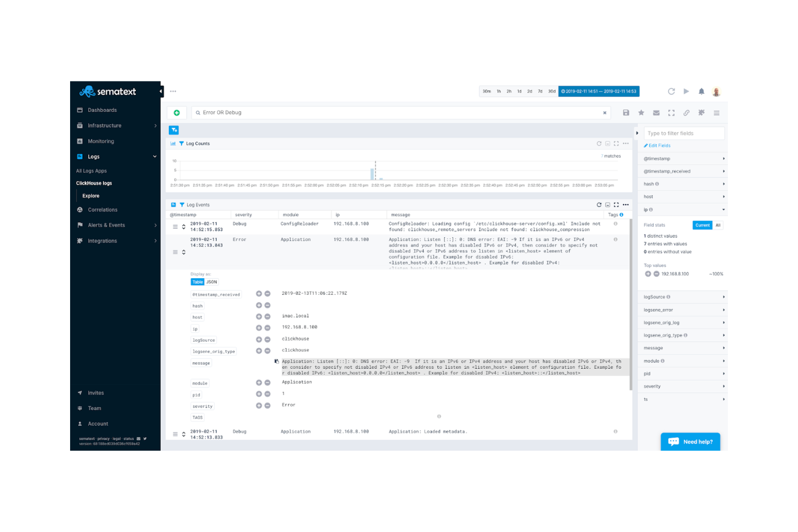Clear the search query with the X icon
Viewport: 798px width, 532px height.
coord(604,113)
